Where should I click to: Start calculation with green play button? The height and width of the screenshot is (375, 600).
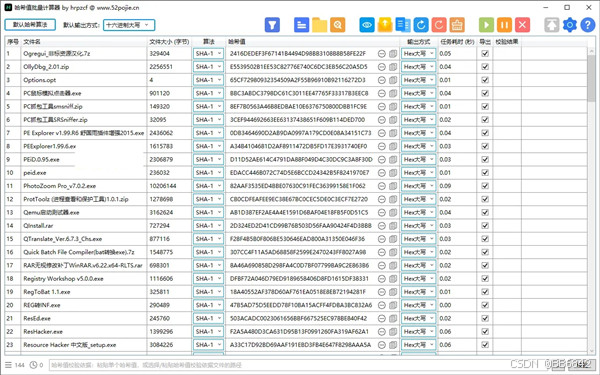(x=486, y=25)
